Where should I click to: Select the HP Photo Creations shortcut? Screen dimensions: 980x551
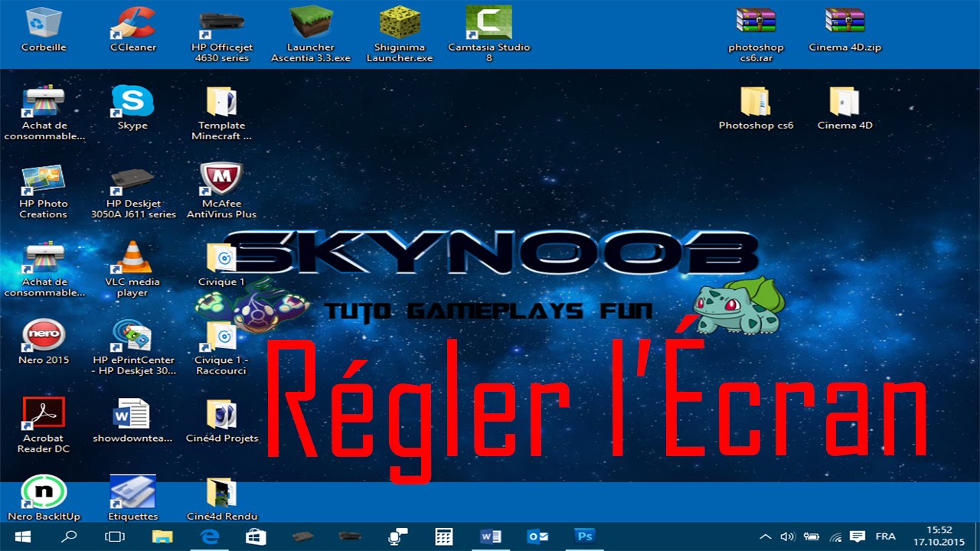(x=44, y=191)
